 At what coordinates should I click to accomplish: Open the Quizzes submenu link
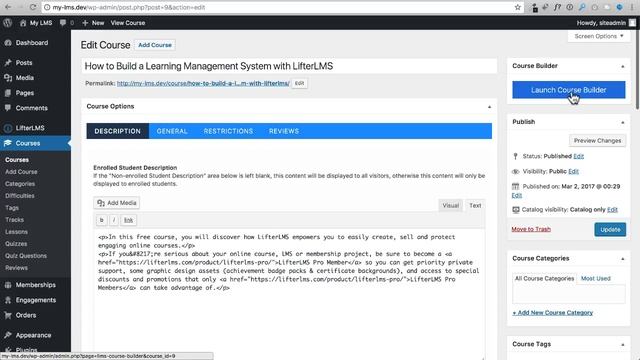16,244
